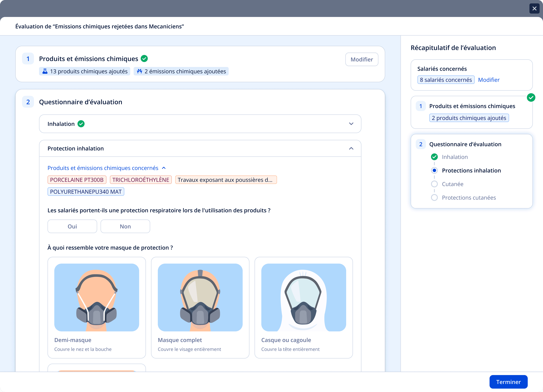
Task: Click the Modifier link for salariés concernés
Action: tap(489, 80)
